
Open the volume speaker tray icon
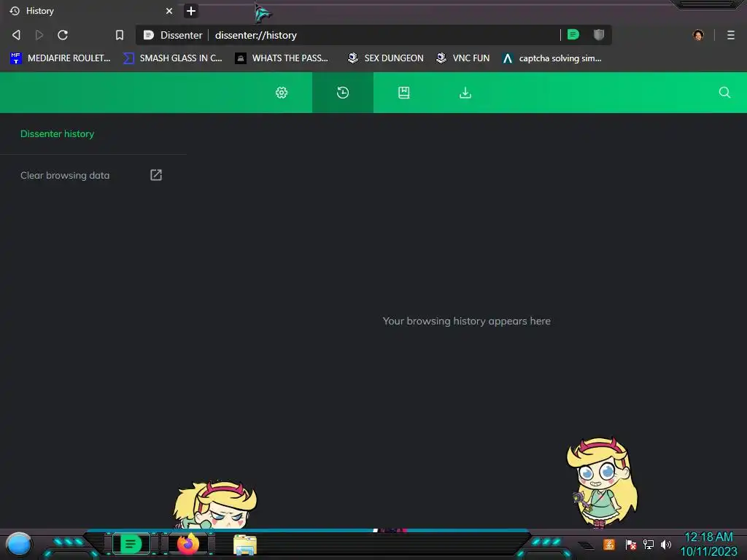[665, 544]
